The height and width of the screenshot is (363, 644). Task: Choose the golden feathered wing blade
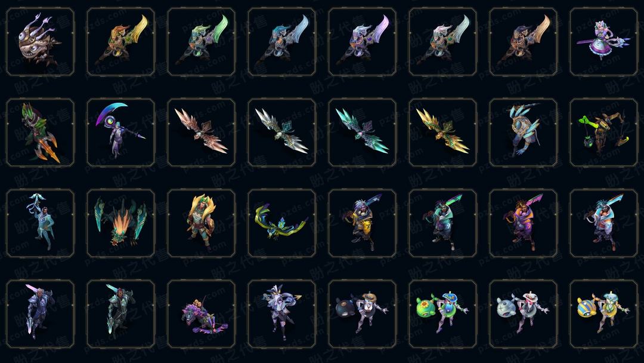point(442,133)
